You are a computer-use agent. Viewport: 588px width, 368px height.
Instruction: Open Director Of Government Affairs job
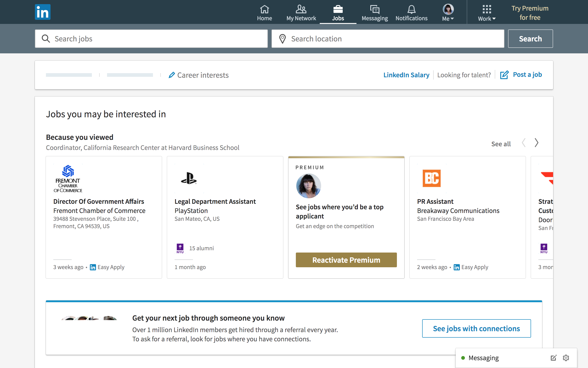pyautogui.click(x=99, y=201)
